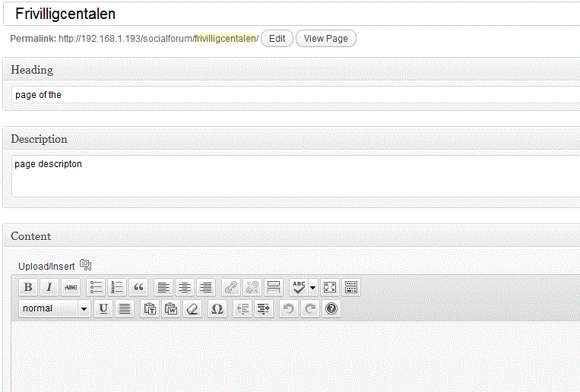
Task: Click the Description panel title bar
Action: [x=291, y=139]
